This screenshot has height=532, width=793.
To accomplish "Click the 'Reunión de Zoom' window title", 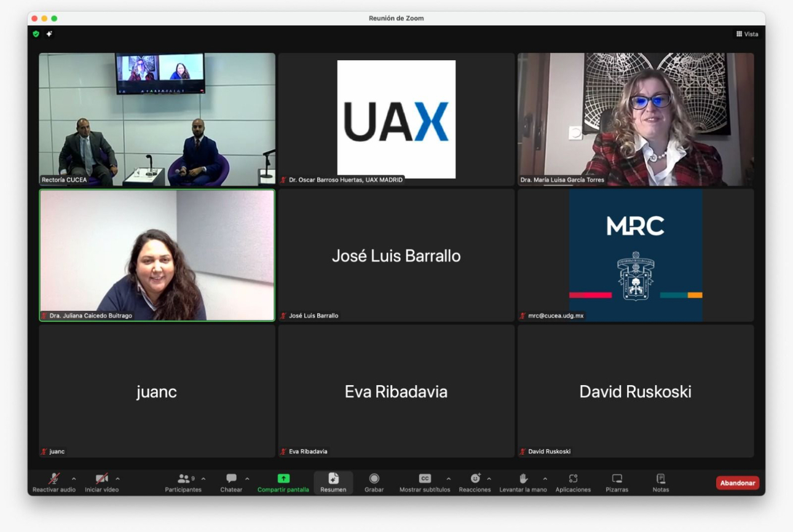I will (x=396, y=18).
